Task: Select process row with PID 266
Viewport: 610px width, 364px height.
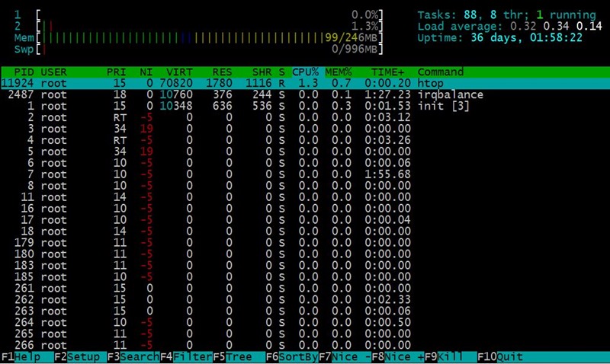Action: tap(305, 346)
